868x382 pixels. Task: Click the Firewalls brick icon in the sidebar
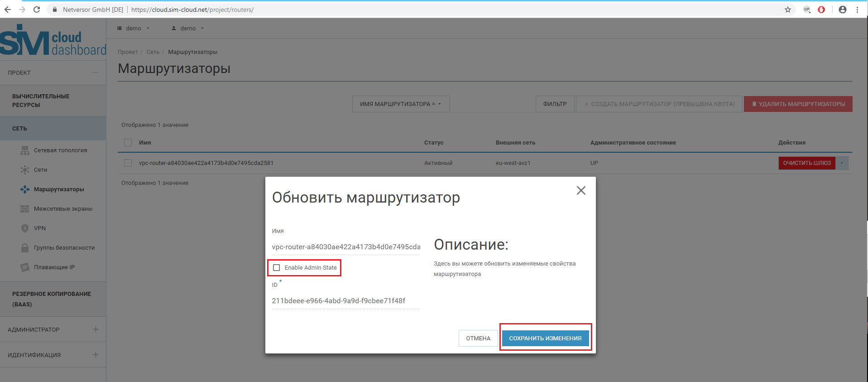[x=25, y=209]
